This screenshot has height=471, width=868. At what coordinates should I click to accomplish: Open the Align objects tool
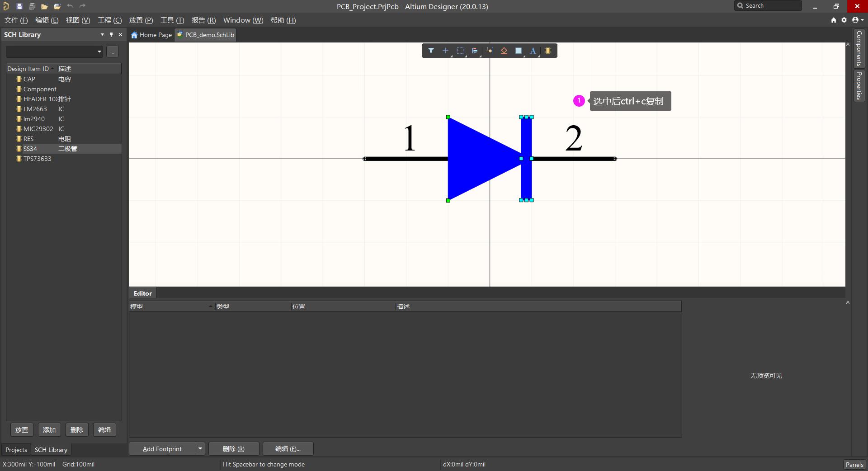click(x=475, y=51)
